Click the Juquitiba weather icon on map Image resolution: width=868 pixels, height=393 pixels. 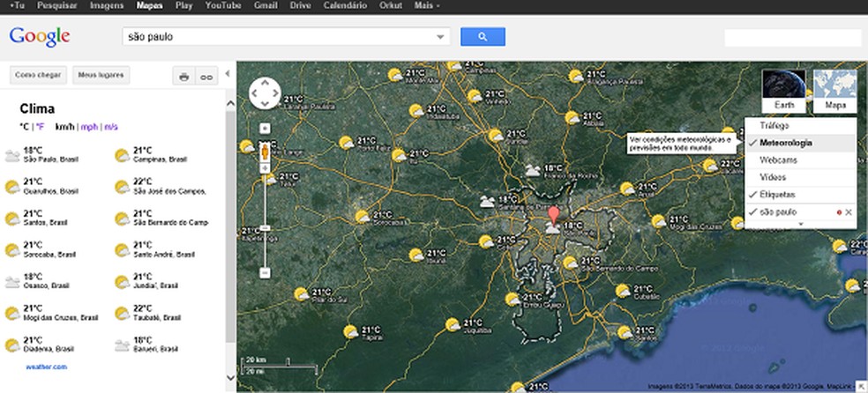pos(453,324)
